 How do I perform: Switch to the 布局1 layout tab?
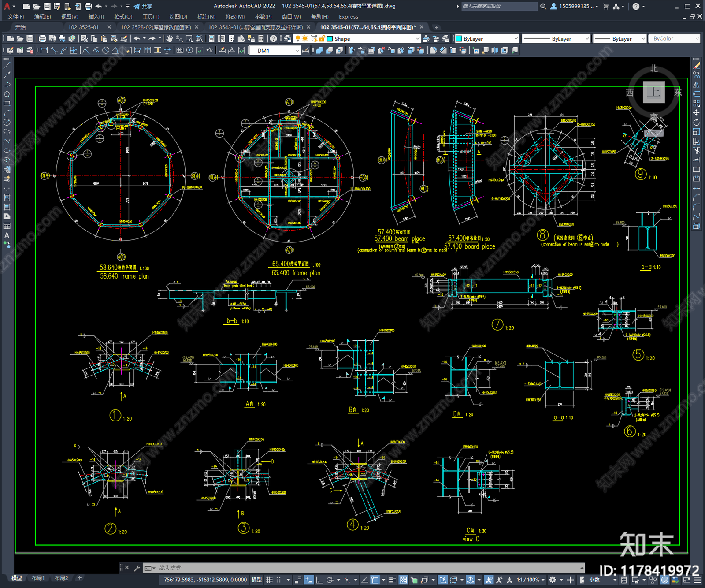coord(38,578)
